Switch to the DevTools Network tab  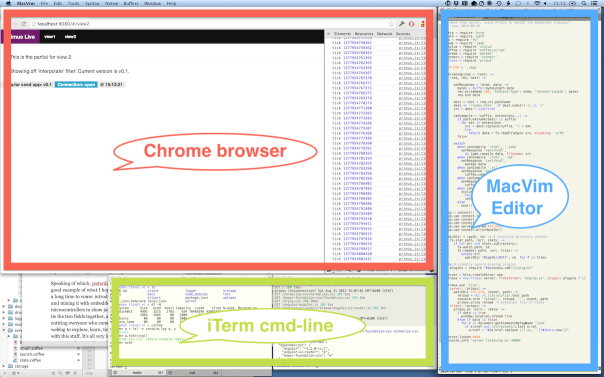point(384,34)
